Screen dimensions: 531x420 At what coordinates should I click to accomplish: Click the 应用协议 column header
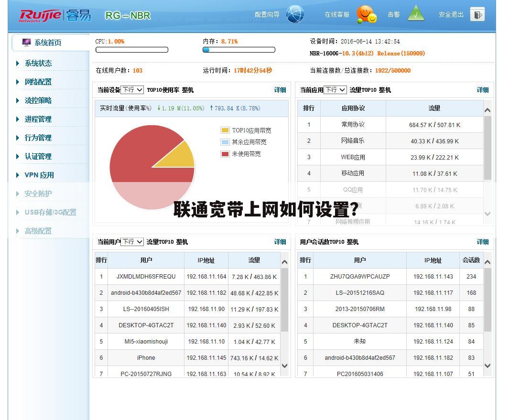click(x=353, y=108)
